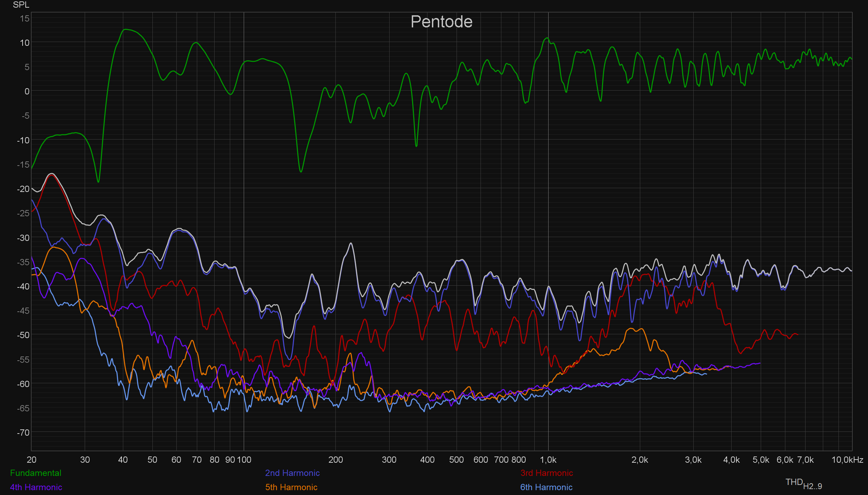Click the -35 y-axis label
Screen dimensions: 868x495
point(23,262)
